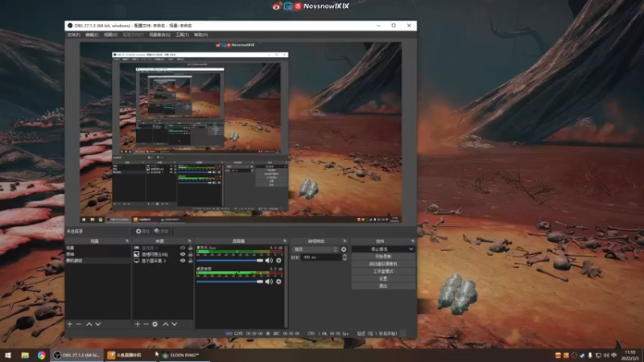Open the 视图(V) menu
The width and height of the screenshot is (644, 362).
point(110,35)
